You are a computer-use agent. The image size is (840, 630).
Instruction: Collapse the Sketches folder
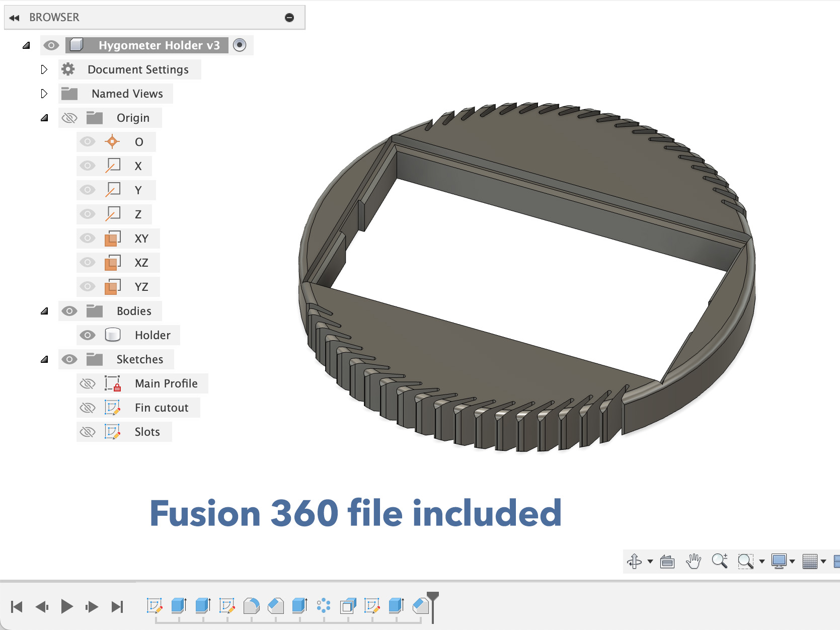click(x=44, y=359)
